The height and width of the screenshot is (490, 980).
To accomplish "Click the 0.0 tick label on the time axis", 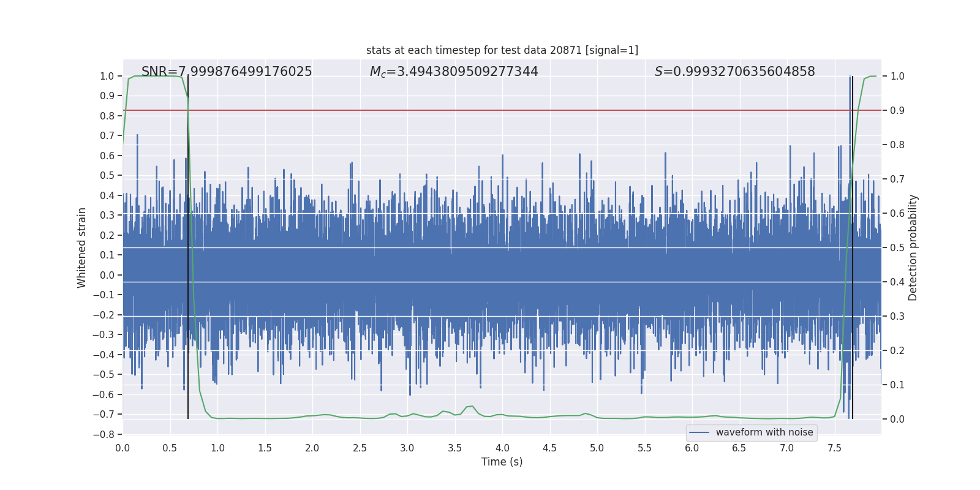I will click(x=123, y=448).
